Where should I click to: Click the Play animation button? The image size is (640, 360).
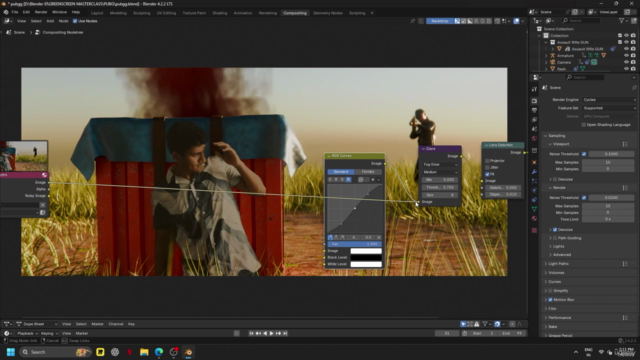tap(271, 333)
